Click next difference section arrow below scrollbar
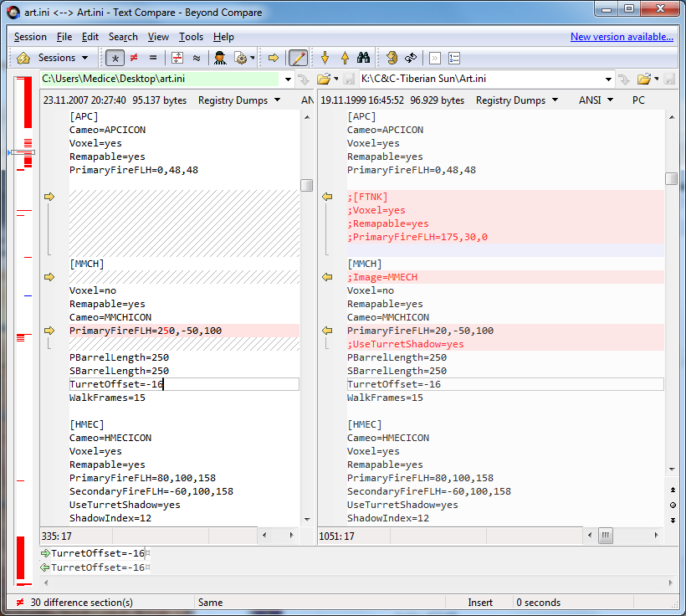The width and height of the screenshot is (686, 616). coord(673,521)
